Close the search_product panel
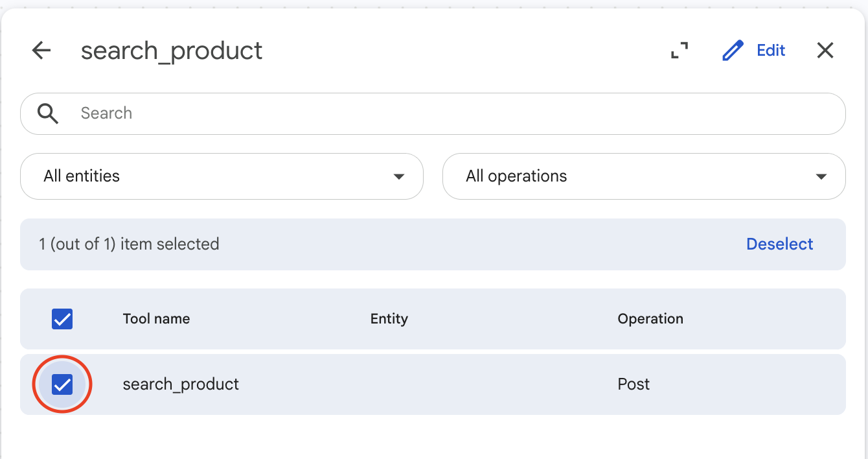Image resolution: width=868 pixels, height=459 pixels. point(825,51)
